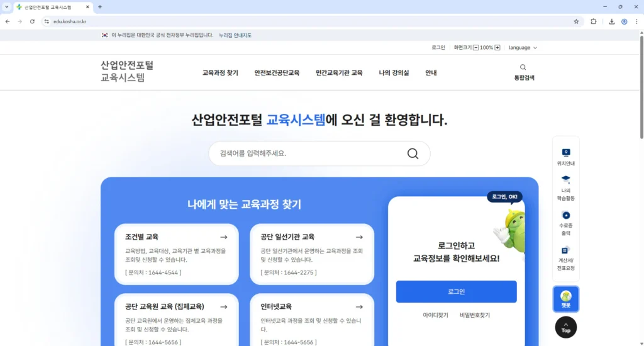Click arrow on 공단 일선기관 교육 card

pyautogui.click(x=359, y=237)
